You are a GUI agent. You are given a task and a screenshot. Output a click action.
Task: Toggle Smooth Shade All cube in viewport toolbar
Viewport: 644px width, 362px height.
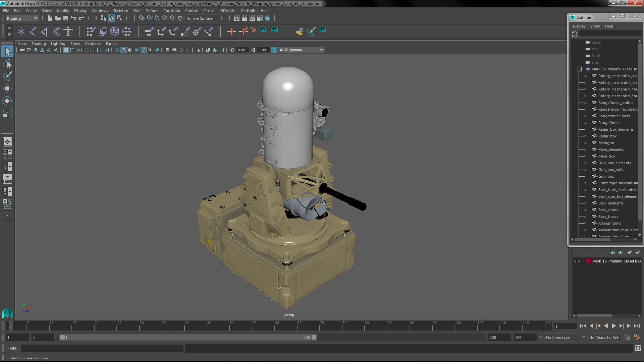click(123, 50)
